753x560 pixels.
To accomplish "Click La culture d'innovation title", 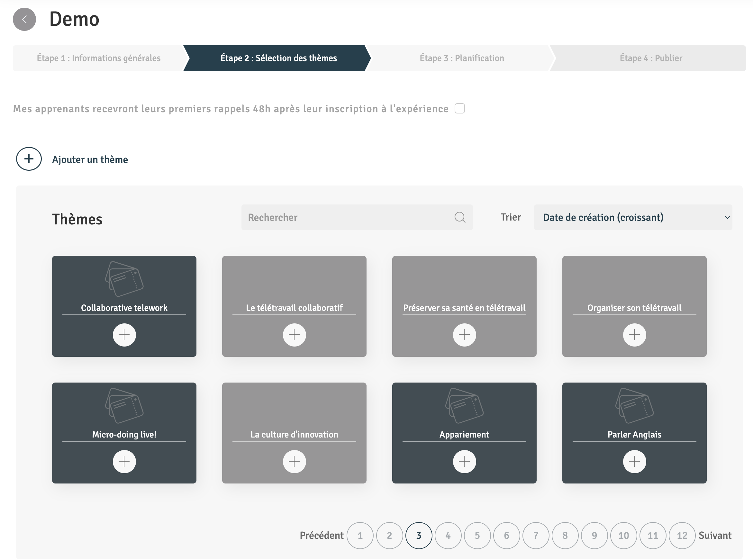I will (x=294, y=435).
